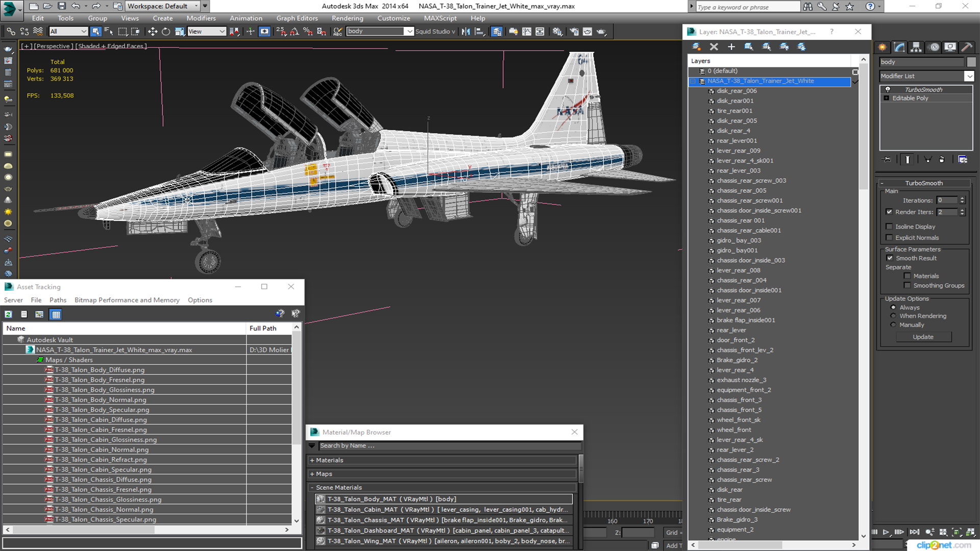Open Select by Name list tool
The height and width of the screenshot is (551, 980).
coord(108,32)
